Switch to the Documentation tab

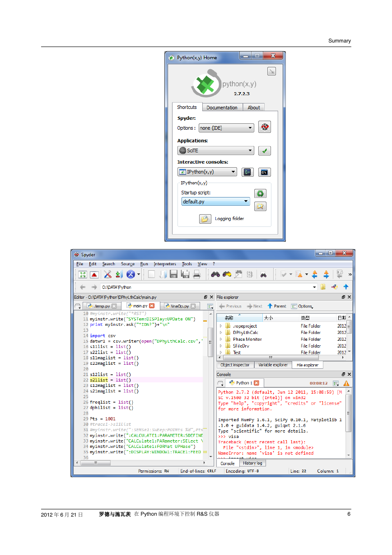click(x=222, y=108)
